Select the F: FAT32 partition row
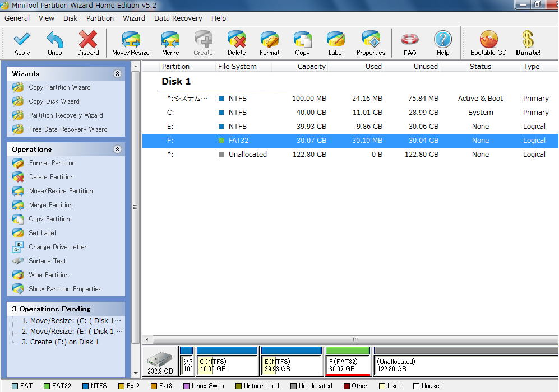559x392 pixels. coord(350,141)
